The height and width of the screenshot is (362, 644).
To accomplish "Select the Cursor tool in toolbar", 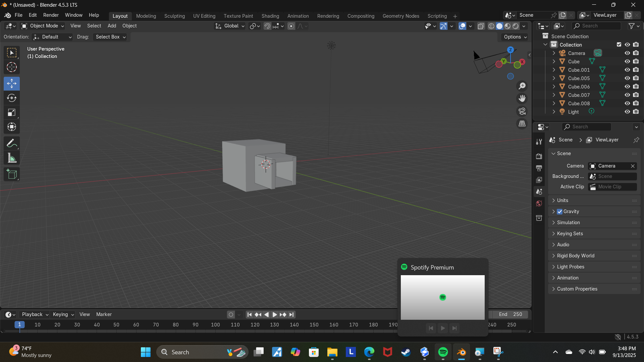I will 12,67.
